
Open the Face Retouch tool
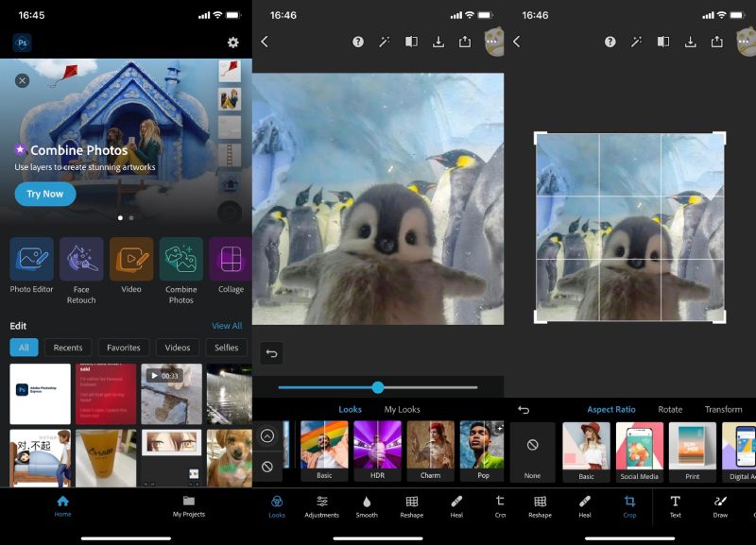click(x=81, y=271)
